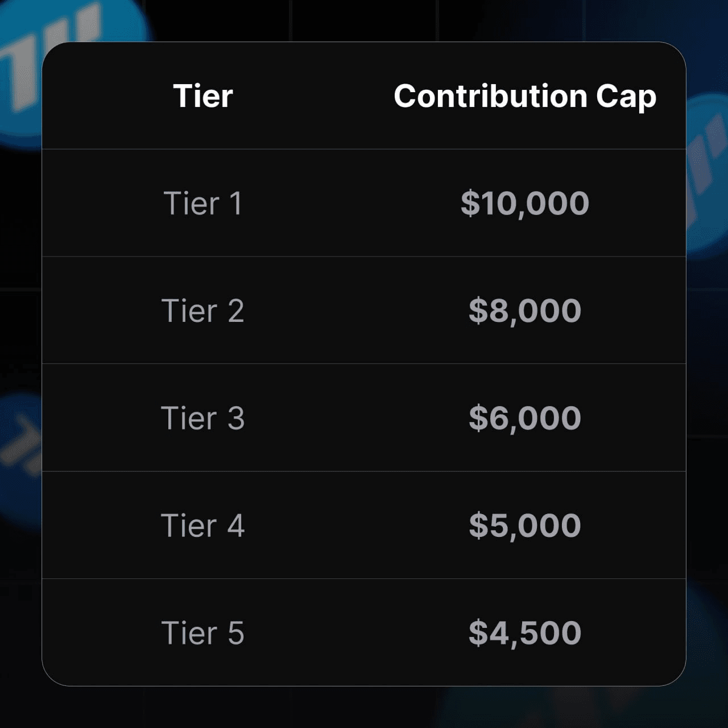Click the "Tier" column header
This screenshot has width=728, height=728.
tap(203, 96)
